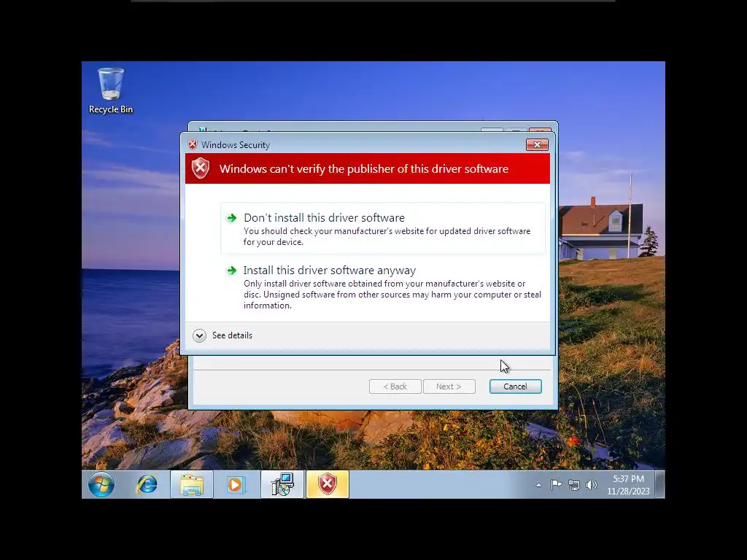
Task: Click the Show desktop strip
Action: pos(660,485)
